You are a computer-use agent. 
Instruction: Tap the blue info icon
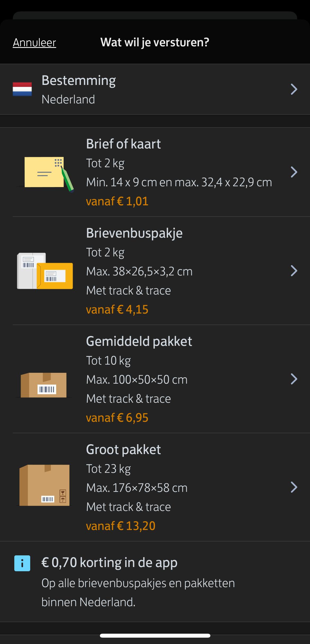(22, 563)
